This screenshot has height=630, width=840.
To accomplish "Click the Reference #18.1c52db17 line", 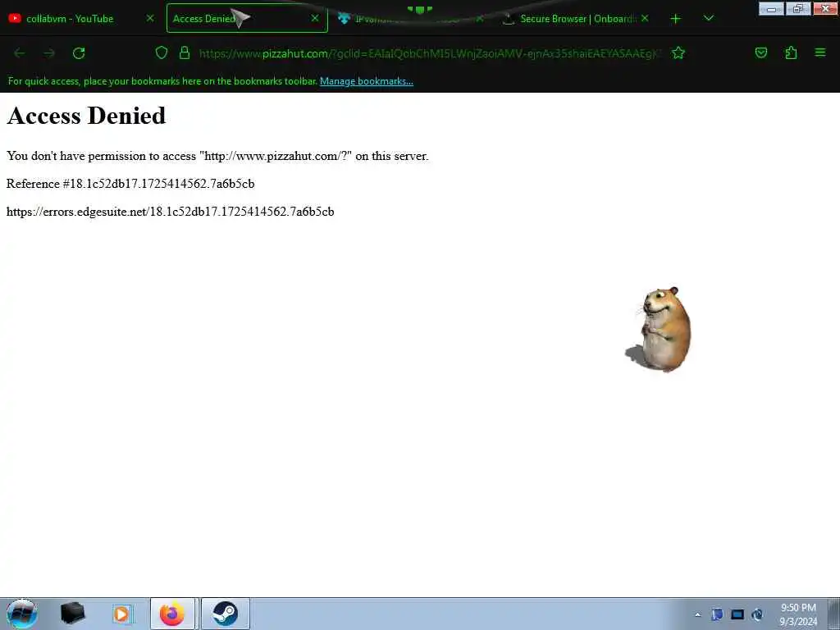I will point(130,184).
